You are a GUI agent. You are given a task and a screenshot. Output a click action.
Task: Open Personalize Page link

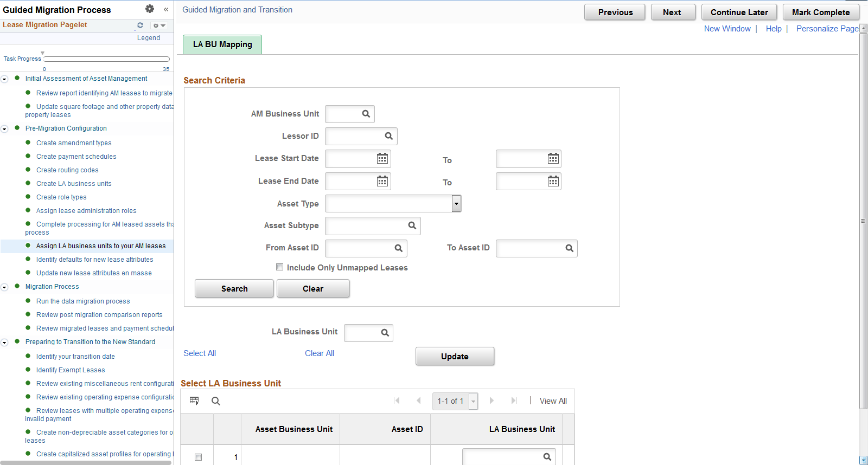827,29
